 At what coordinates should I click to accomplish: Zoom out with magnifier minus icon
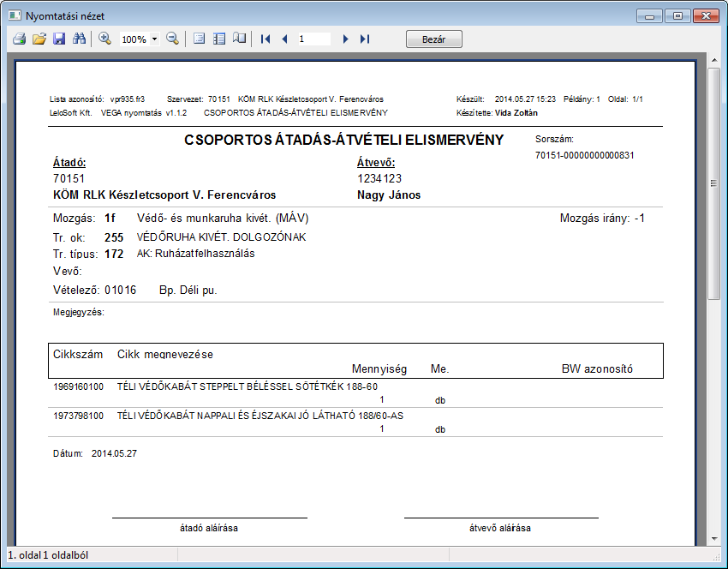point(172,39)
